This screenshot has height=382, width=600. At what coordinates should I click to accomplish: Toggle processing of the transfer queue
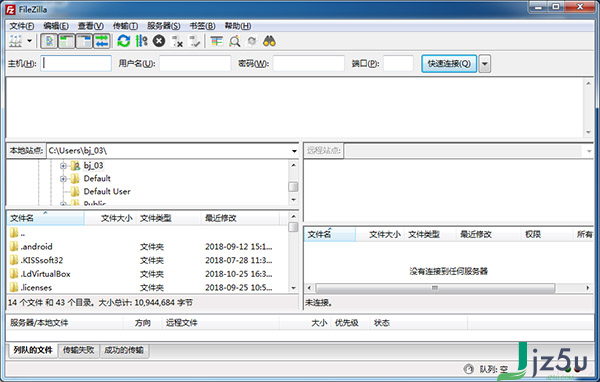tap(141, 41)
